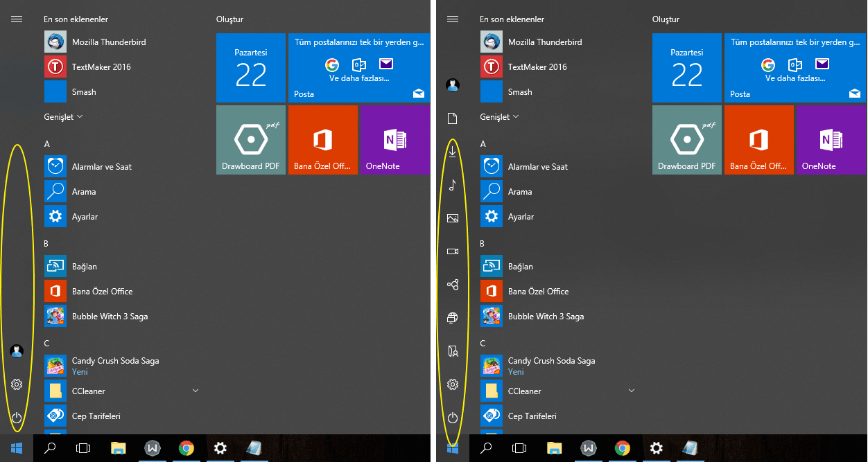
Task: Jump via letter B header in left menu
Action: [46, 244]
